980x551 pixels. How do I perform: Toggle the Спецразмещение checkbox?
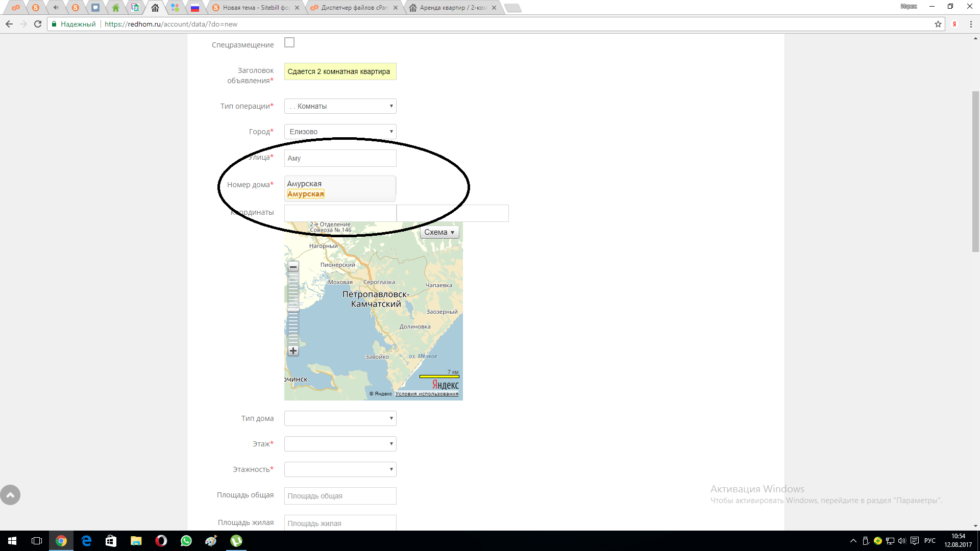click(289, 43)
